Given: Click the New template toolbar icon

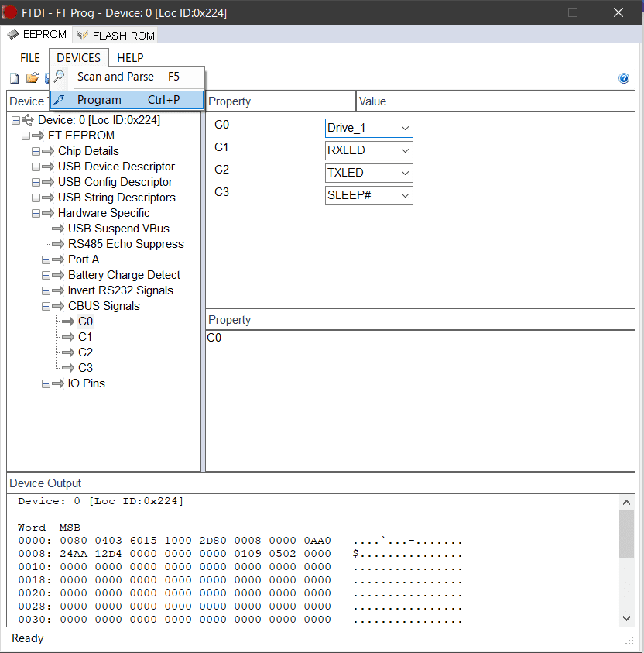Looking at the screenshot, I should coord(14,78).
